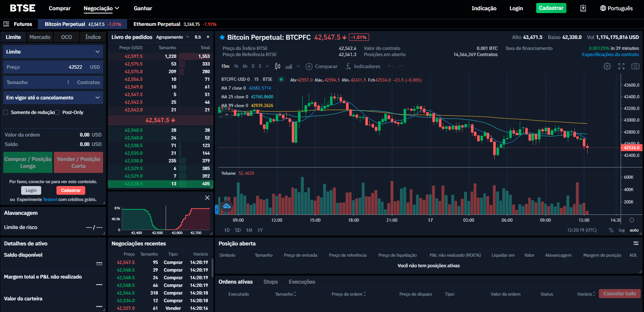The height and width of the screenshot is (312, 644).
Task: Toggle percent scale mode
Action: pyautogui.click(x=611, y=230)
